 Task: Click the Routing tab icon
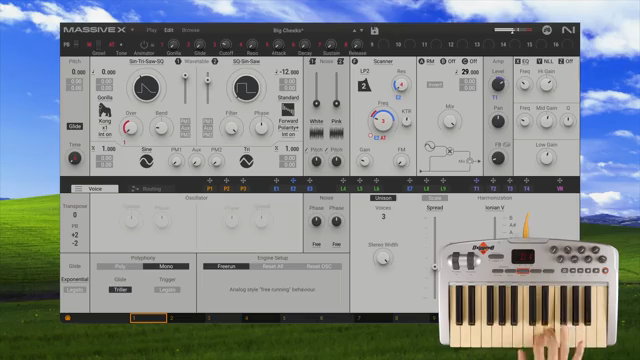(135, 189)
